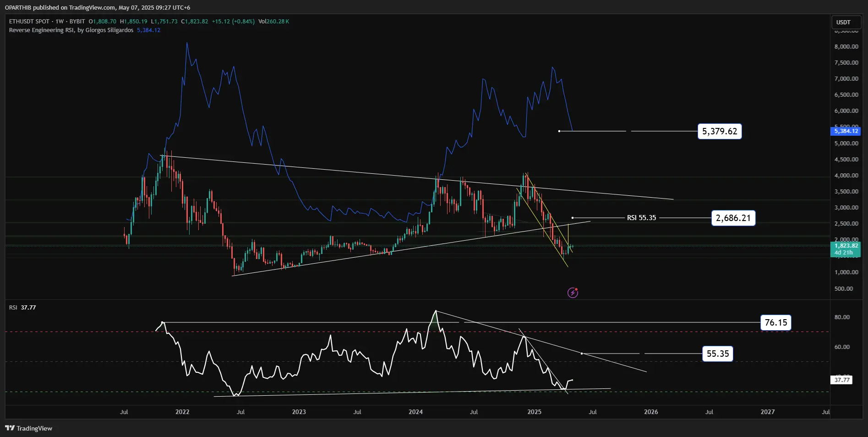Click the 76.15 RSI callout label
The width and height of the screenshot is (868, 437).
(x=776, y=323)
